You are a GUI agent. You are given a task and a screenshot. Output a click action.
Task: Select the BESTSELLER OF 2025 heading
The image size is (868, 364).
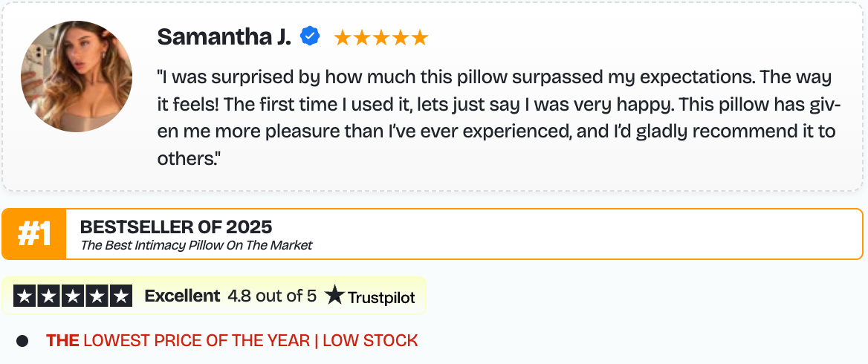[176, 227]
